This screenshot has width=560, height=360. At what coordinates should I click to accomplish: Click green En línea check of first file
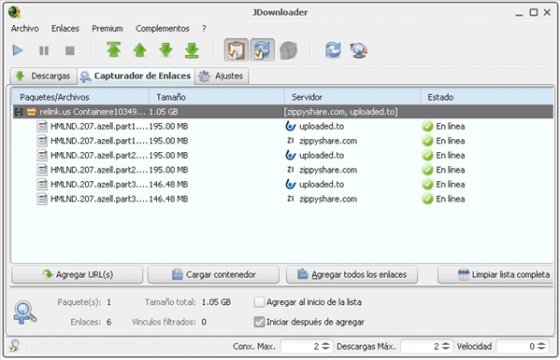click(x=428, y=126)
